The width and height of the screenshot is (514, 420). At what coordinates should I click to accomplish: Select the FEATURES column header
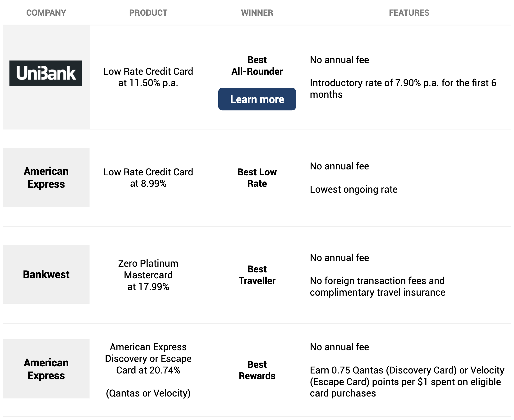coord(409,13)
